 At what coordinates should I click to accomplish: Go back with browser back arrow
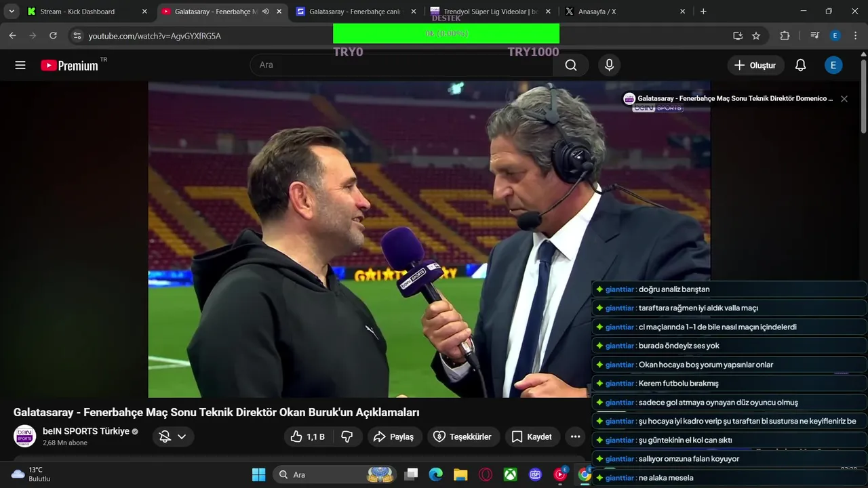(x=12, y=36)
